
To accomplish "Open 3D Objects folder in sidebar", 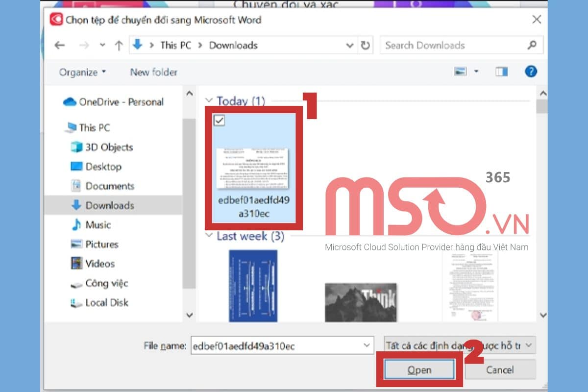I will click(x=102, y=147).
